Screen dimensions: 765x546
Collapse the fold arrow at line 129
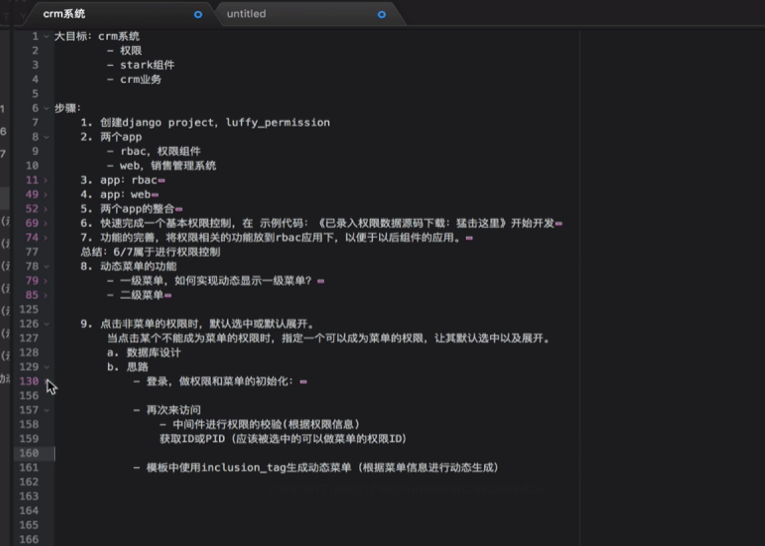pos(46,367)
